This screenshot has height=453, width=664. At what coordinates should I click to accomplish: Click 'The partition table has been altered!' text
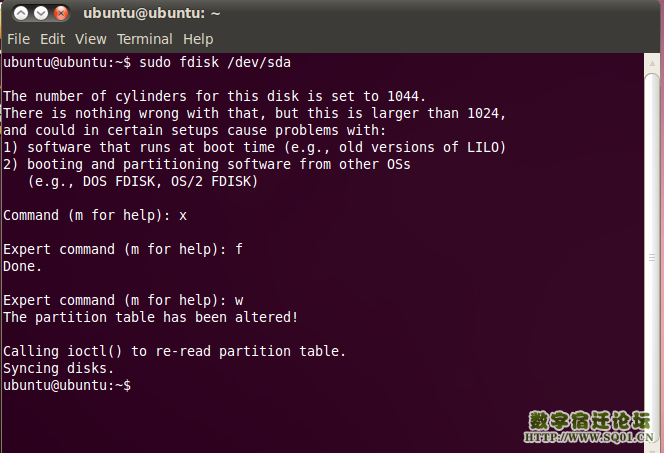151,318
